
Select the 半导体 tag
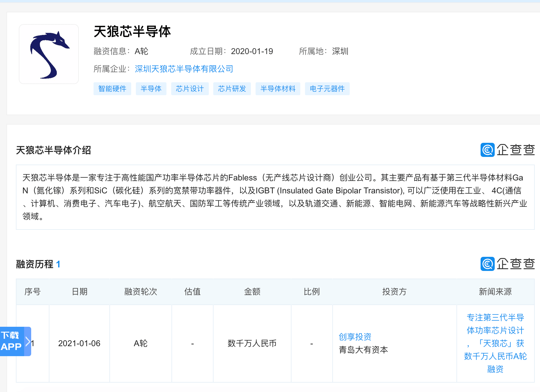[x=151, y=89]
